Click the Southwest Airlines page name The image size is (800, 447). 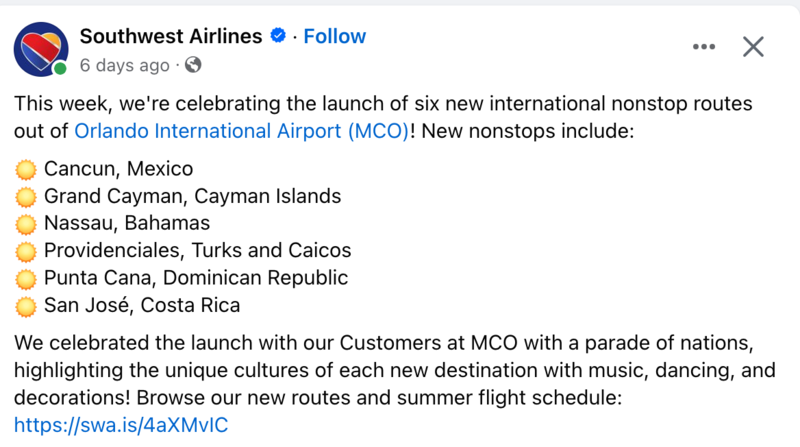coord(171,36)
